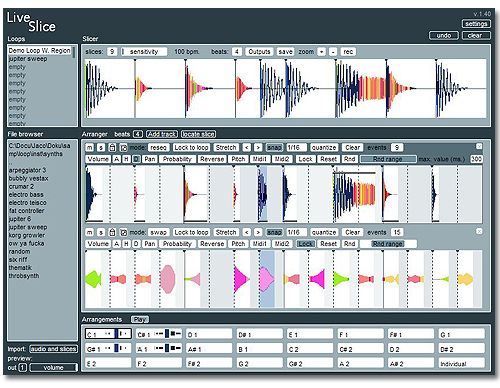500x388 pixels.
Task: Zoom out the slicer with - button
Action: click(x=333, y=52)
